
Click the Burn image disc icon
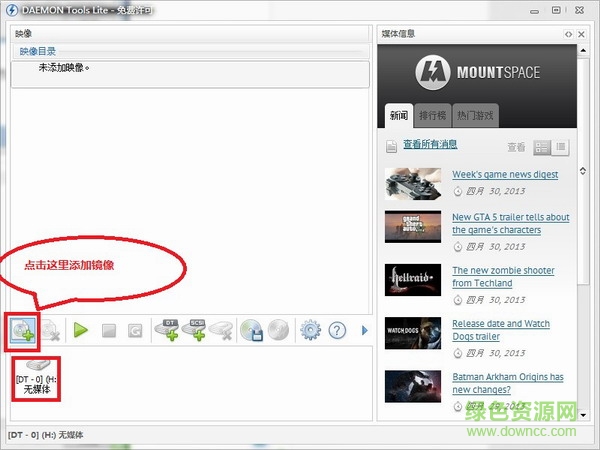(x=279, y=330)
